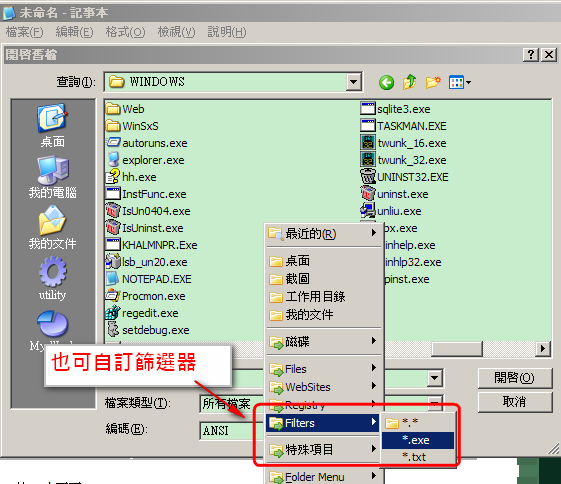Open the 檢視(V) menu
561x484 pixels.
tap(176, 32)
